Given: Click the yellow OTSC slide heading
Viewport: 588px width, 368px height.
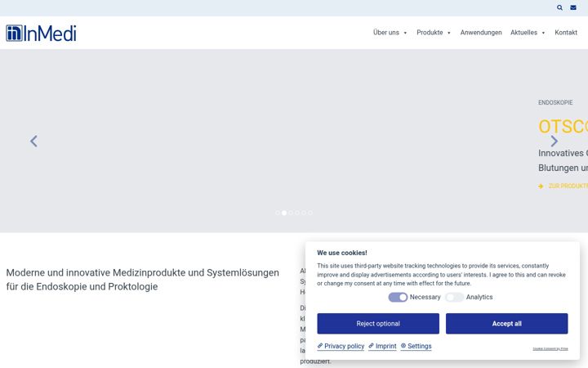Looking at the screenshot, I should (x=563, y=127).
